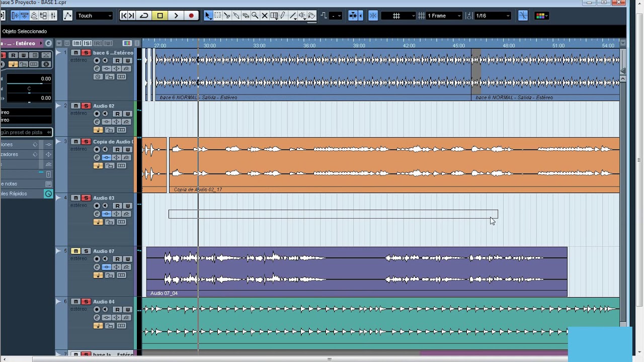Screen dimensions: 644x362
Task: Select the Glue tool
Action: click(x=236, y=16)
